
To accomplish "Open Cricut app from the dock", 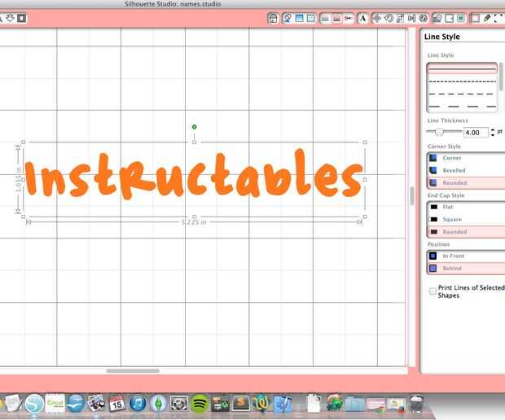I will coord(55,403).
